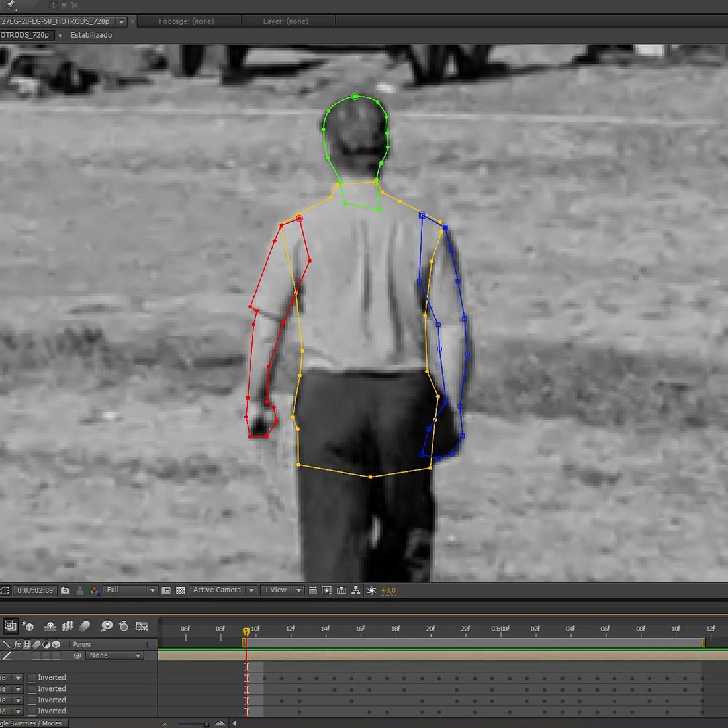728x728 pixels.
Task: Open the Graph Editor button
Action: coord(142,626)
